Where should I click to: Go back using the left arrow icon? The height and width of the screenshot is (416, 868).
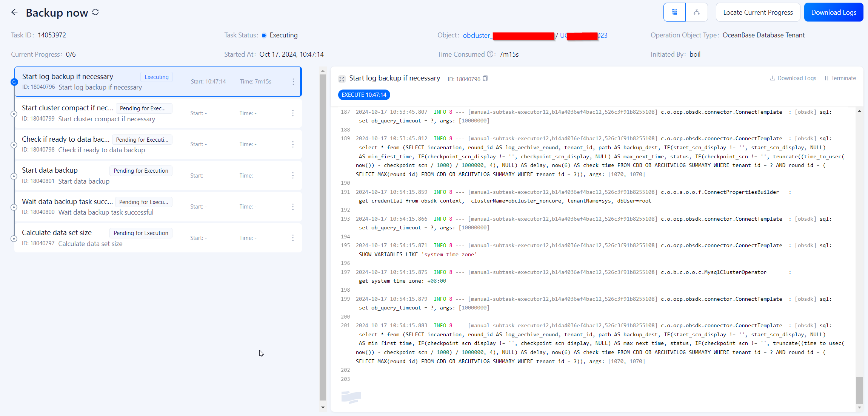[x=14, y=12]
